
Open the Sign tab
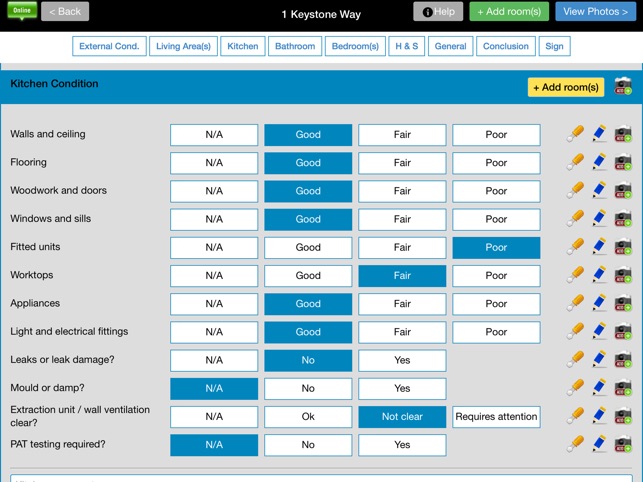554,46
